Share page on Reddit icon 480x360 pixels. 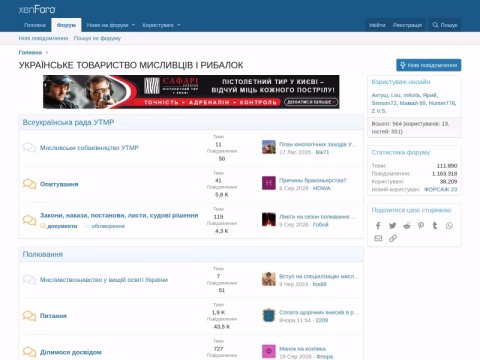click(407, 226)
